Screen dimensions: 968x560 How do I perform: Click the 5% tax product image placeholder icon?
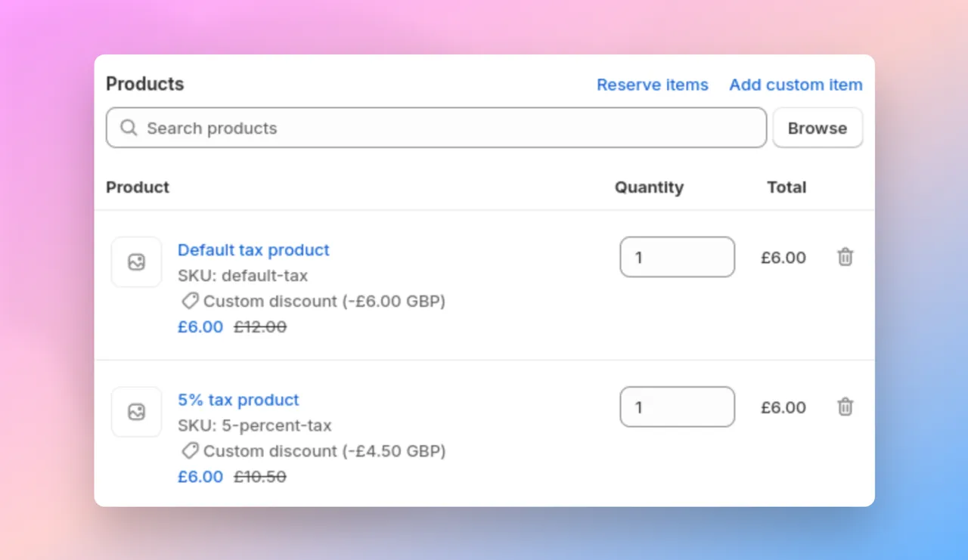tap(136, 411)
